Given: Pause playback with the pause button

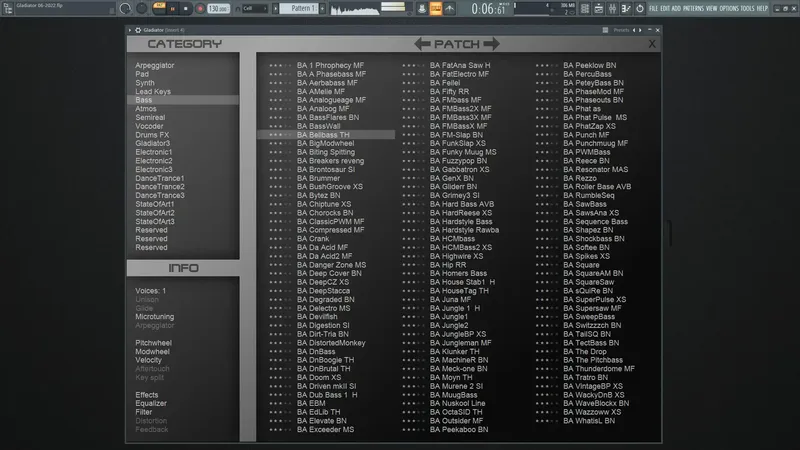Looking at the screenshot, I should (x=172, y=9).
